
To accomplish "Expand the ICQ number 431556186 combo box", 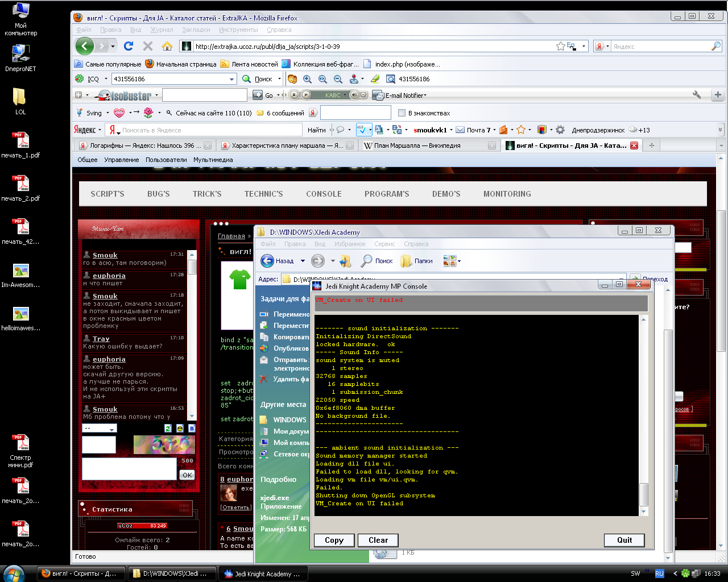I will 231,79.
